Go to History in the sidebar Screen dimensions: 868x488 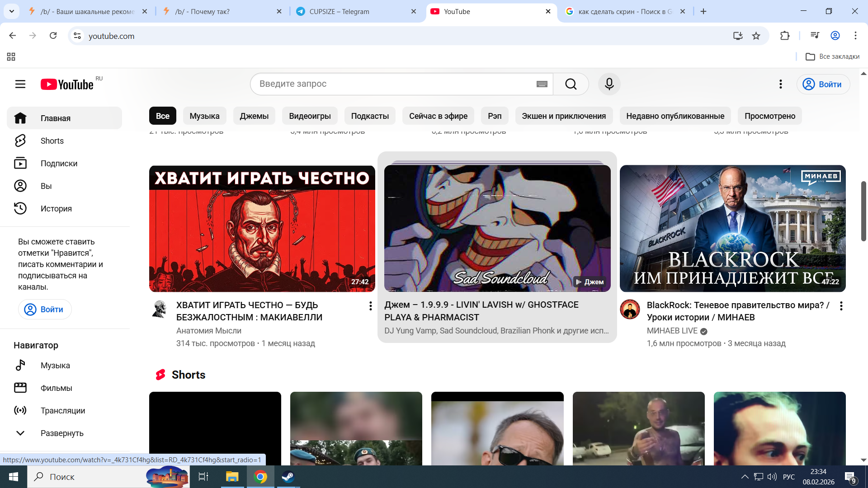tap(56, 209)
